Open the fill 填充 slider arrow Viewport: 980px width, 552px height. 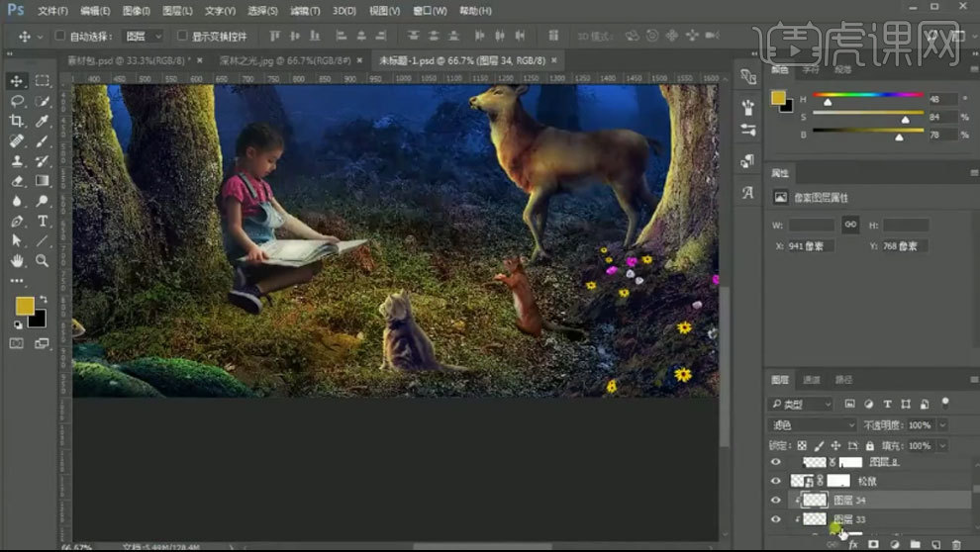942,446
